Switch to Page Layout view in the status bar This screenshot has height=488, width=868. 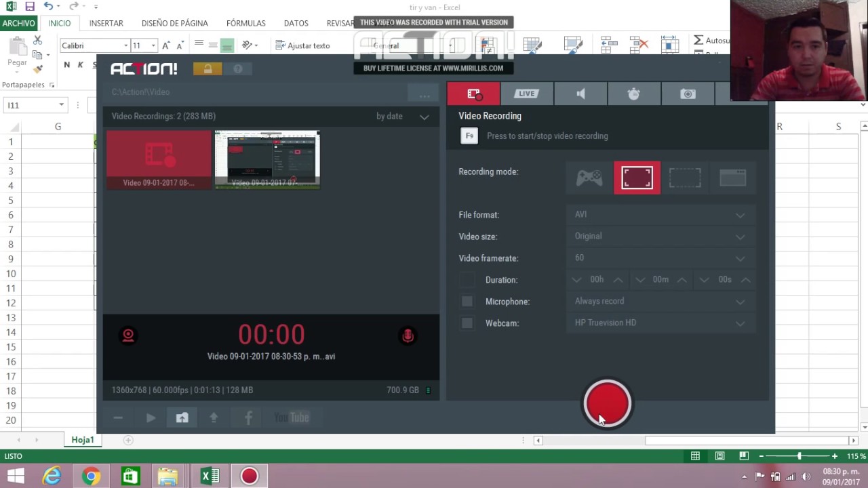point(719,457)
